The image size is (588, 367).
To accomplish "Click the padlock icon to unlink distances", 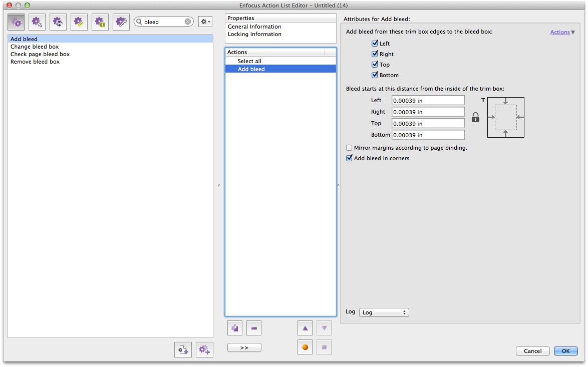I will (476, 117).
